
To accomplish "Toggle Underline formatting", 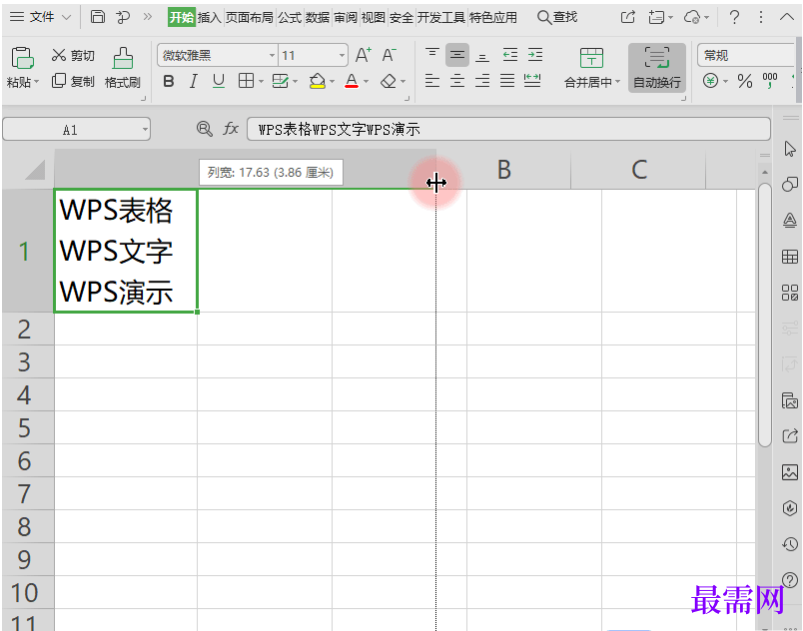I will tap(219, 81).
